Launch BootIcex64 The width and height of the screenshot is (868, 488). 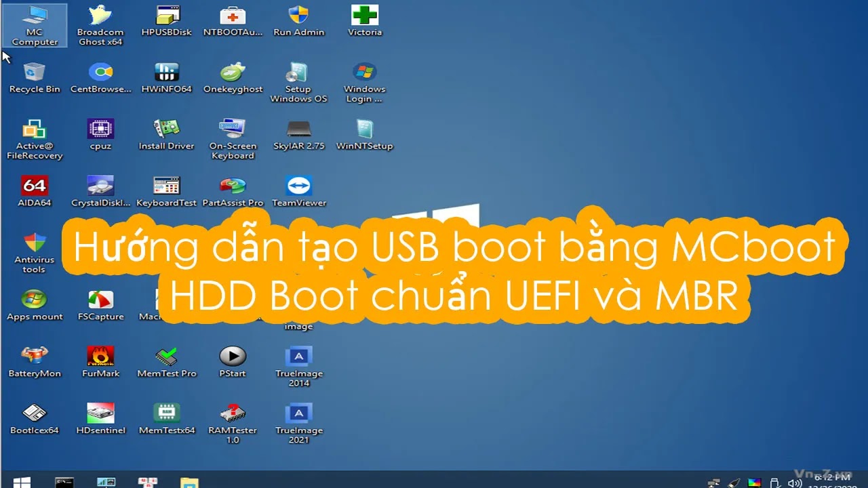tap(35, 419)
